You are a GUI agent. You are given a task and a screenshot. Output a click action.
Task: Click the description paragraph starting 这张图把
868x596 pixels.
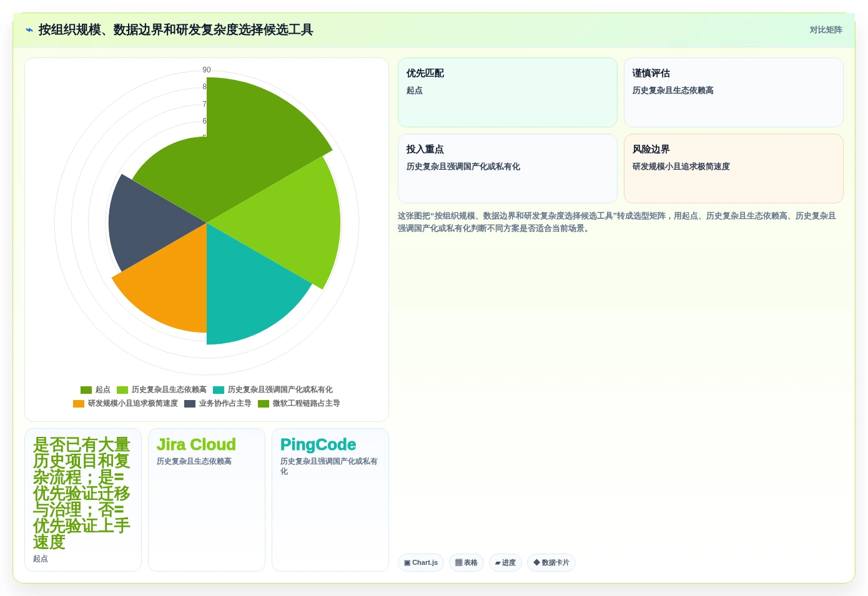click(617, 222)
